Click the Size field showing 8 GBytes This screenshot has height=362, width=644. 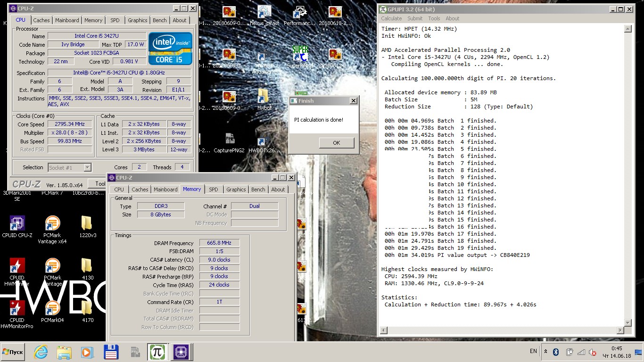coord(161,215)
